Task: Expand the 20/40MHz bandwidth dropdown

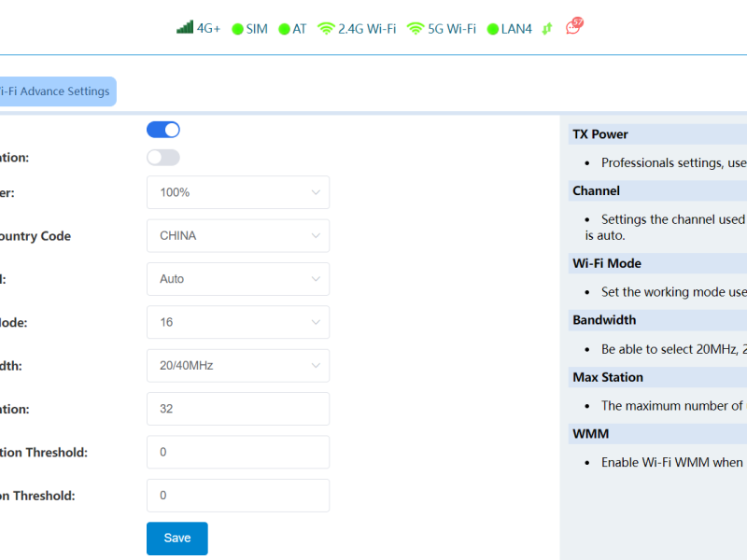Action: [x=238, y=366]
